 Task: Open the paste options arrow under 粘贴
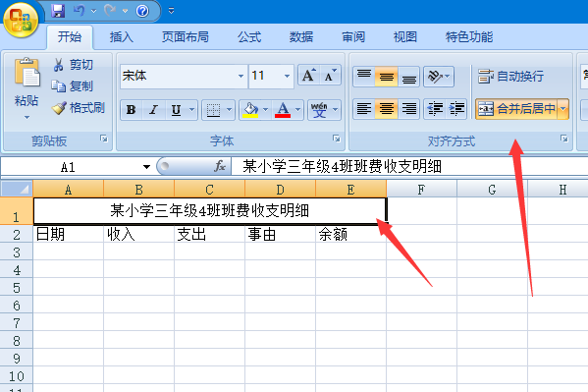pyautogui.click(x=27, y=118)
